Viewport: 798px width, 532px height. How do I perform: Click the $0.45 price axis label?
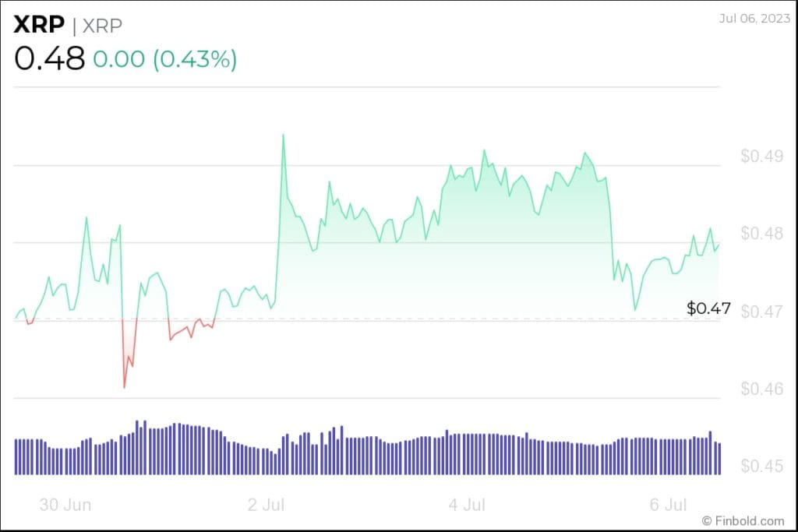761,467
